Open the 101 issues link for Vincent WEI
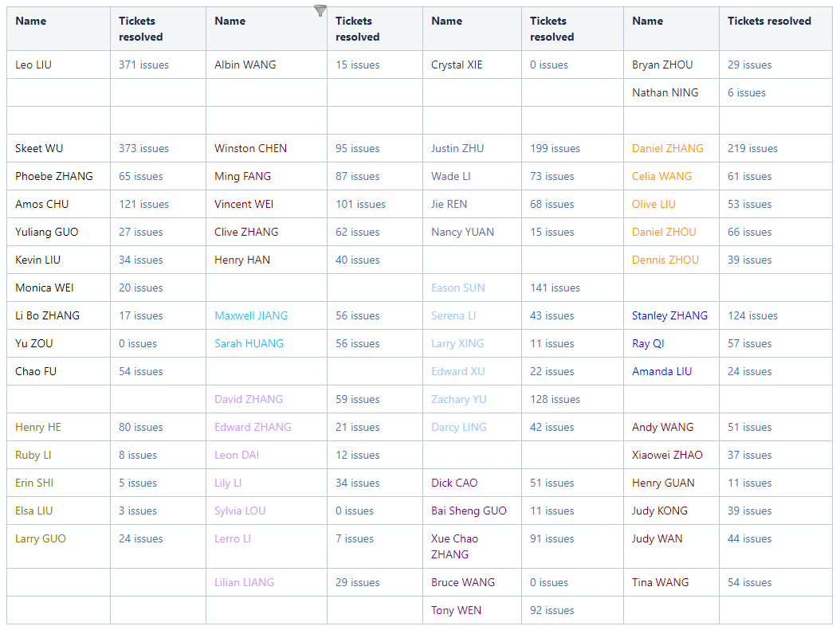Viewport: 840px width, 630px height. click(x=360, y=204)
